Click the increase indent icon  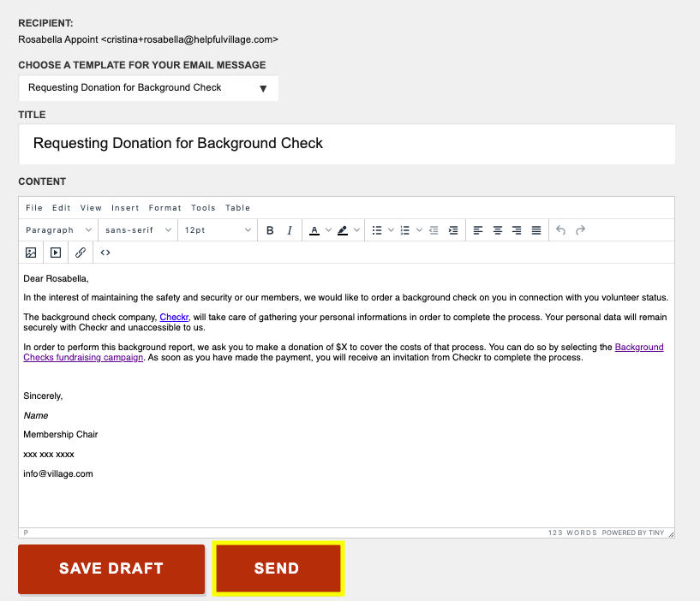tap(453, 230)
